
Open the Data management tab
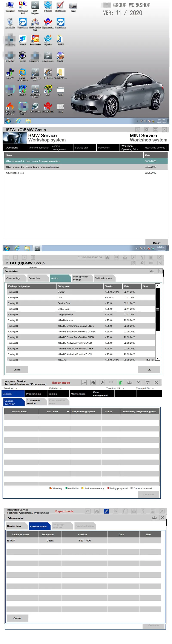(x=103, y=394)
